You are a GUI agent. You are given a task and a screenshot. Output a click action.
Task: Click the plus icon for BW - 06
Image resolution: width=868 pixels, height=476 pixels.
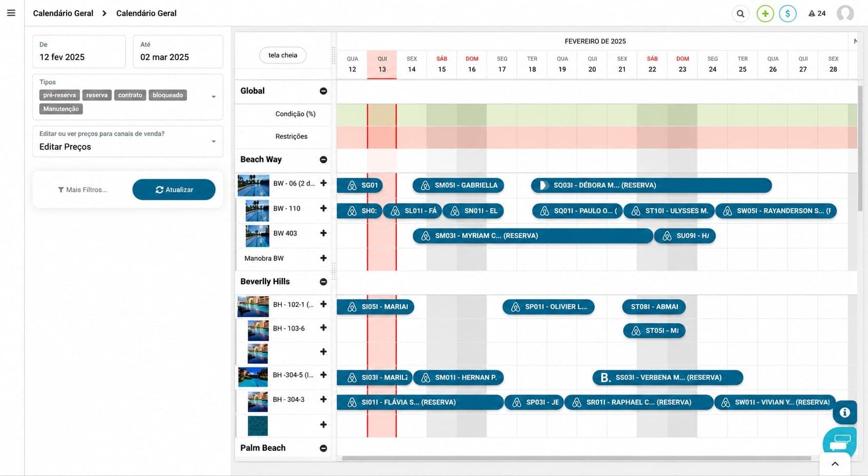pyautogui.click(x=324, y=183)
